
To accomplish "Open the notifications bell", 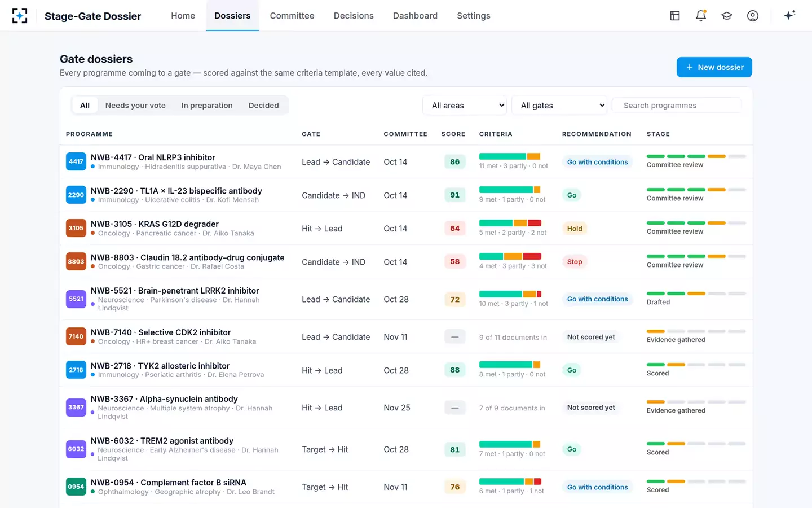I will [x=701, y=16].
